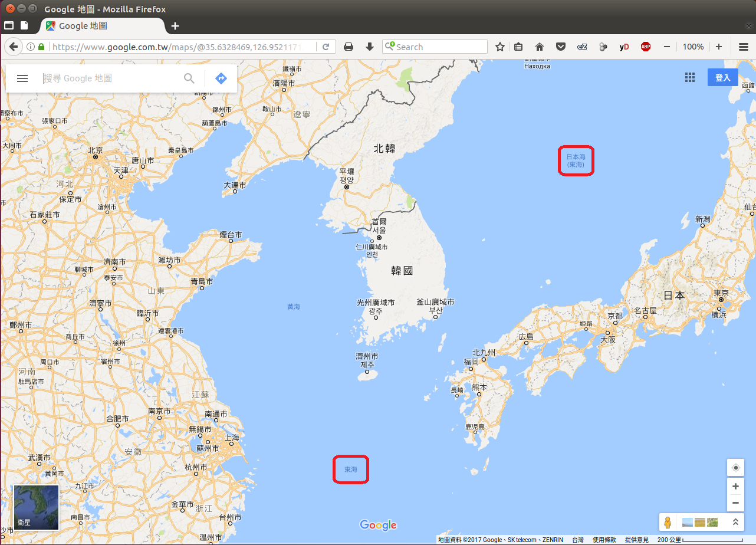Click the show my location button

coord(735,468)
